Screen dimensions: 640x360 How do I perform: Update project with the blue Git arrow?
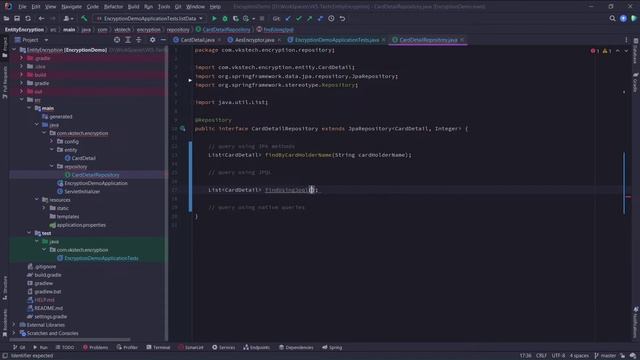(288, 18)
